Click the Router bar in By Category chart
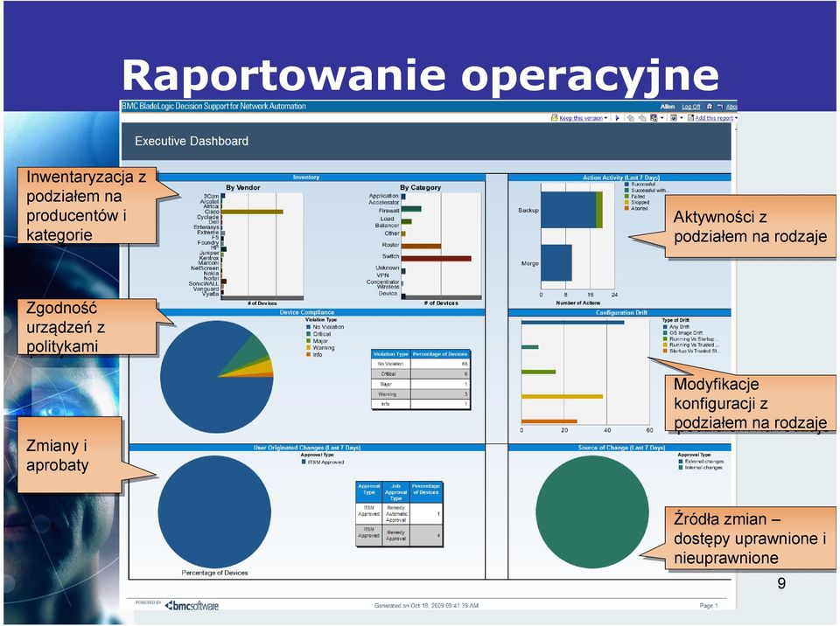This screenshot has height=626, width=840. (421, 247)
